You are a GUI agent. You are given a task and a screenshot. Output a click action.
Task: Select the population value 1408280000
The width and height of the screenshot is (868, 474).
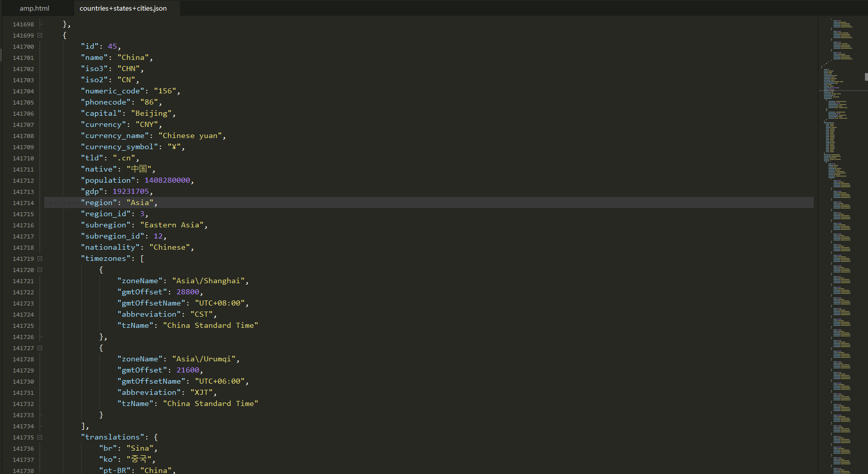(168, 180)
